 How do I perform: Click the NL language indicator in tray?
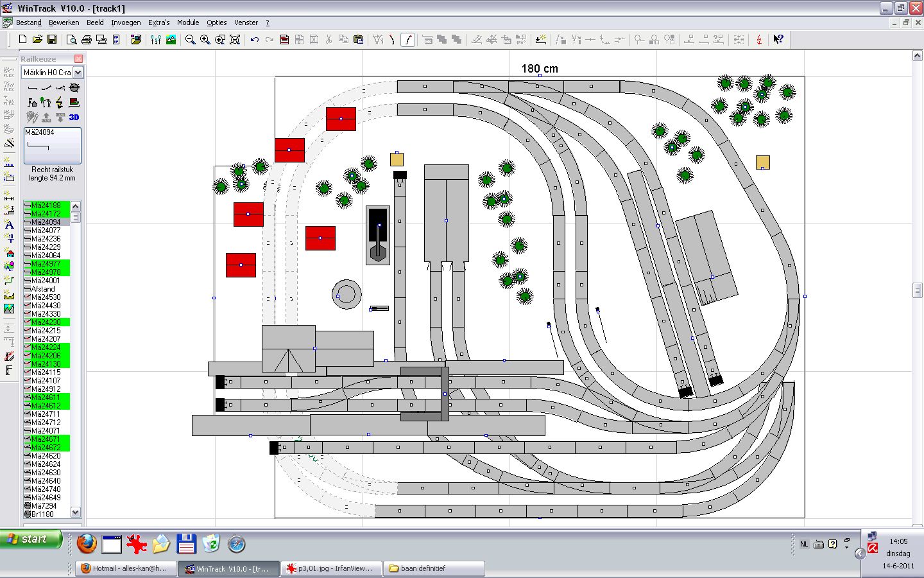click(804, 544)
